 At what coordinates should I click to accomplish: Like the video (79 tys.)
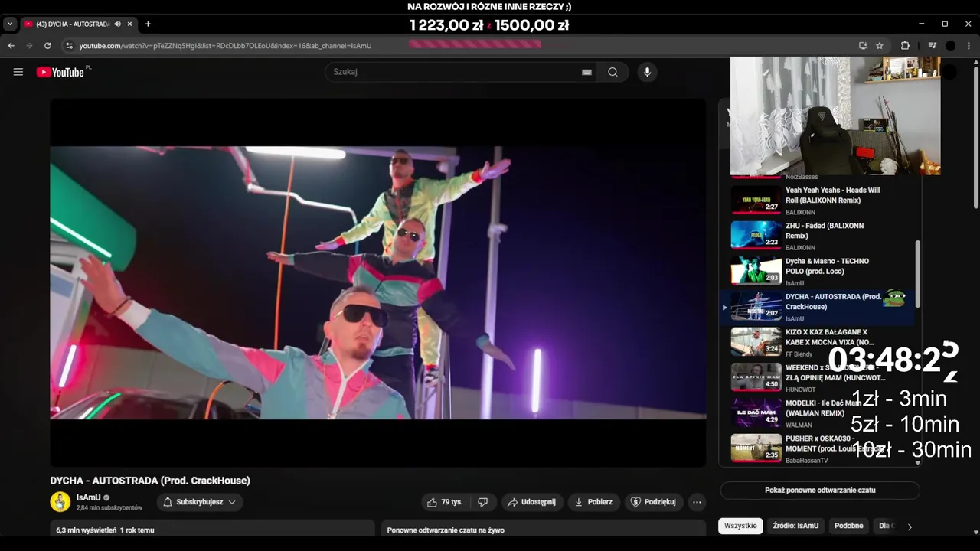(445, 502)
